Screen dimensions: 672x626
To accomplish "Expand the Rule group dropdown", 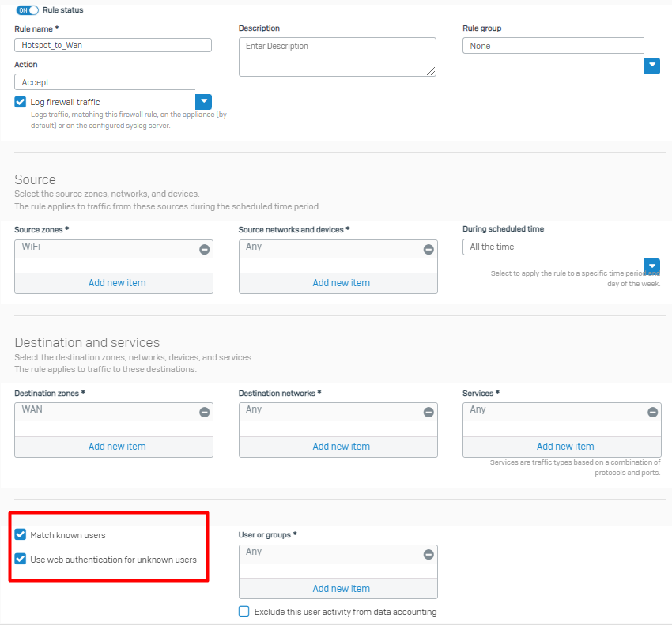I will pos(651,66).
